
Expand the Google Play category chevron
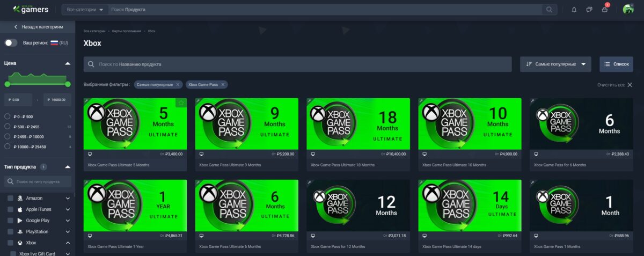(x=68, y=221)
